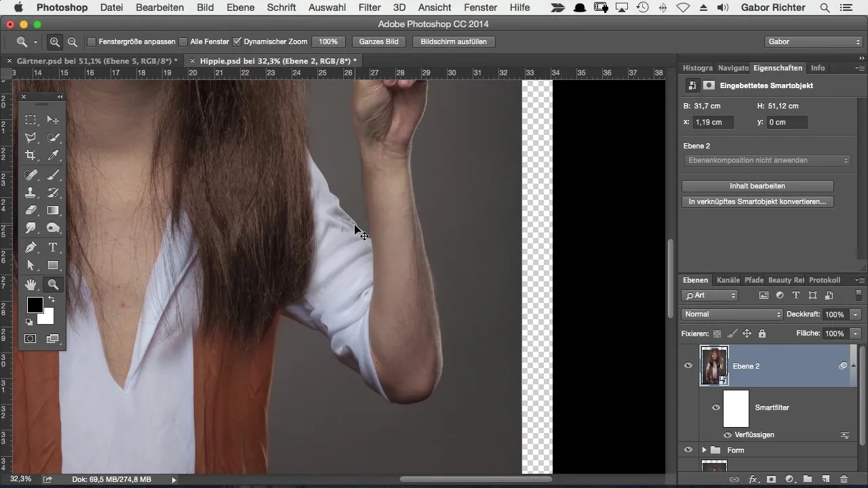The height and width of the screenshot is (488, 868).
Task: Switch to the Gärtner.psd document tab
Action: pyautogui.click(x=96, y=60)
